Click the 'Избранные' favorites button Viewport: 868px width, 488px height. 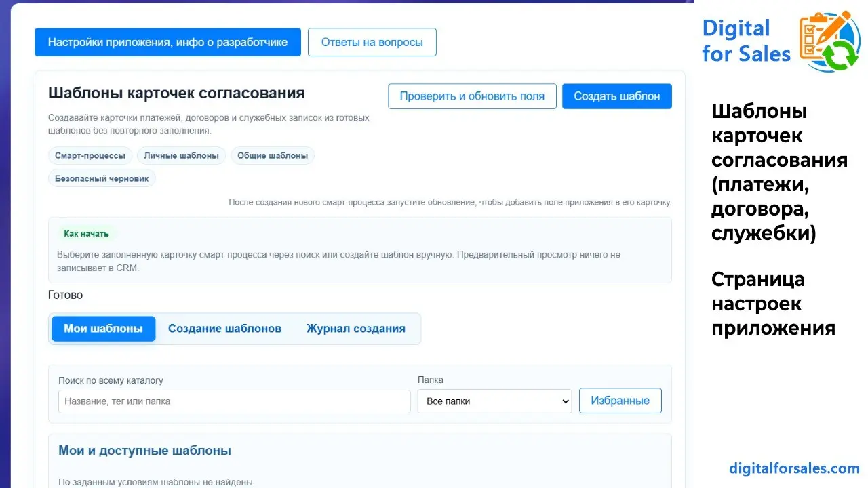click(x=620, y=401)
